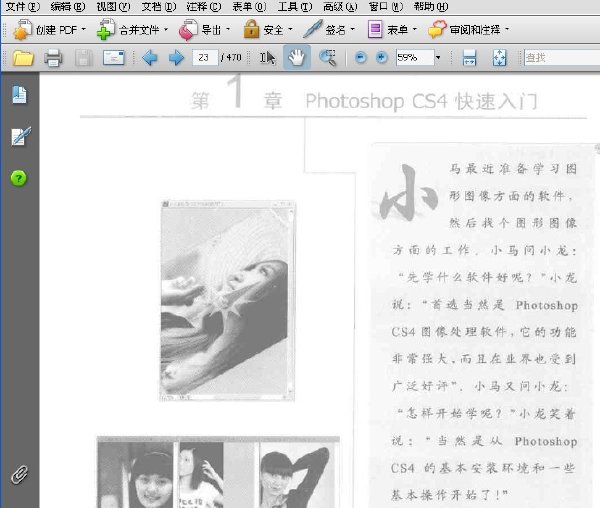
Task: Click the zoom in plus button
Action: 381,57
